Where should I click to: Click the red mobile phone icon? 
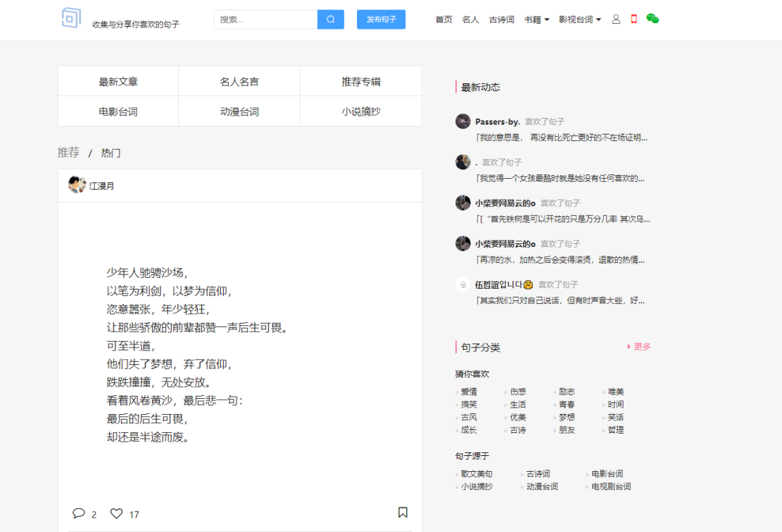click(x=634, y=20)
